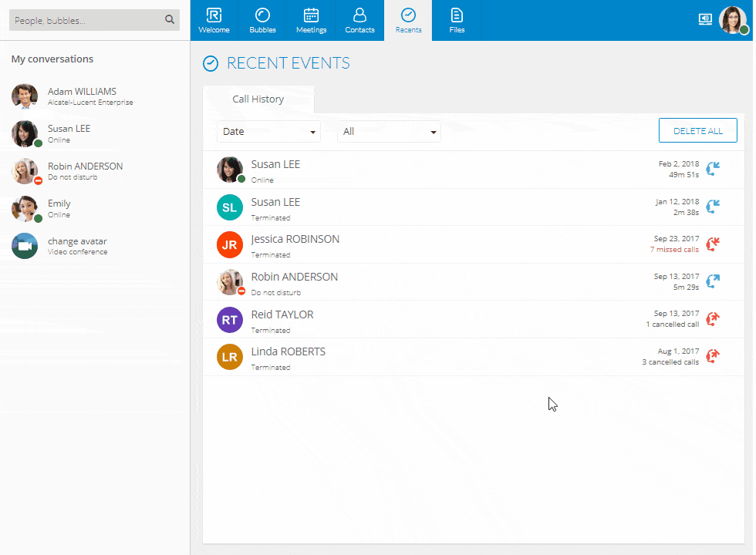756x555 pixels.
Task: Open Robin ANDERSON conversation in sidebar
Action: tap(95, 171)
